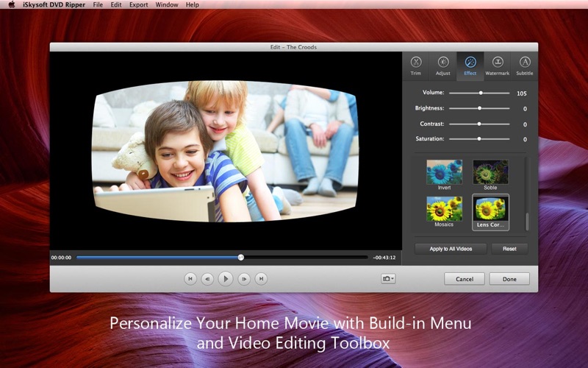Click Apply to All Videos button
This screenshot has height=368, width=588.
(451, 249)
